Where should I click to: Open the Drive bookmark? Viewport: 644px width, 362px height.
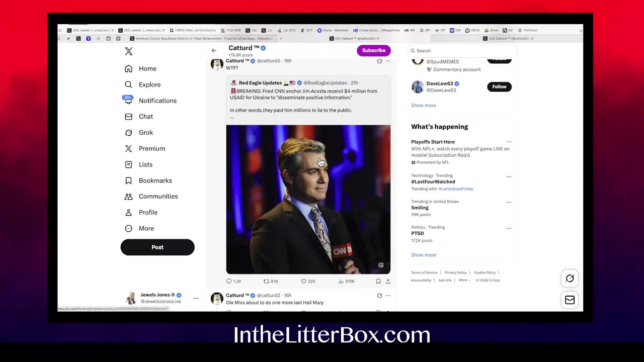(491, 30)
